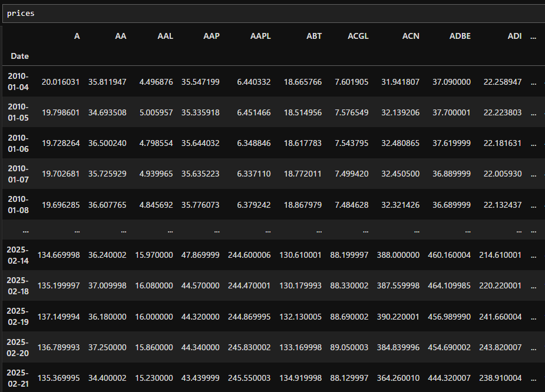The image size is (545, 392).
Task: Click the 2010-01-08 row label
Action: point(18,204)
